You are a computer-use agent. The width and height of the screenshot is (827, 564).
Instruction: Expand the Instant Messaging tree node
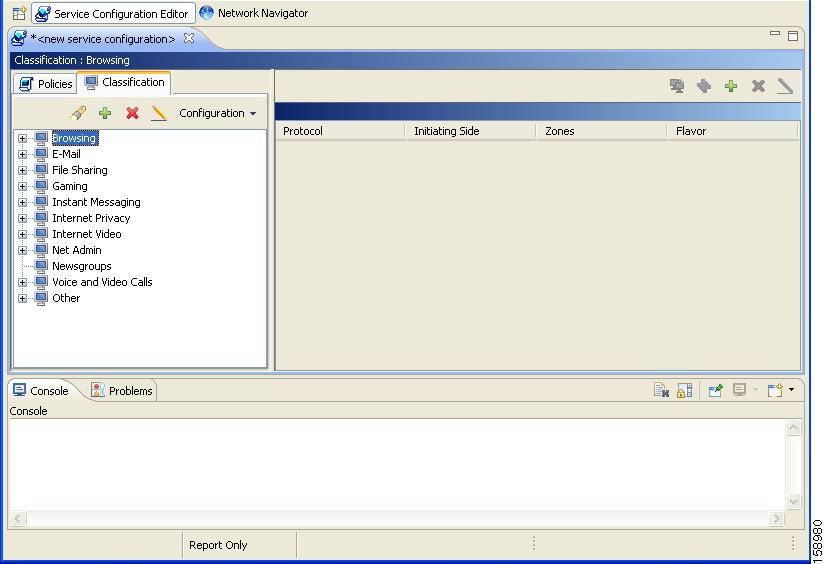coord(22,203)
